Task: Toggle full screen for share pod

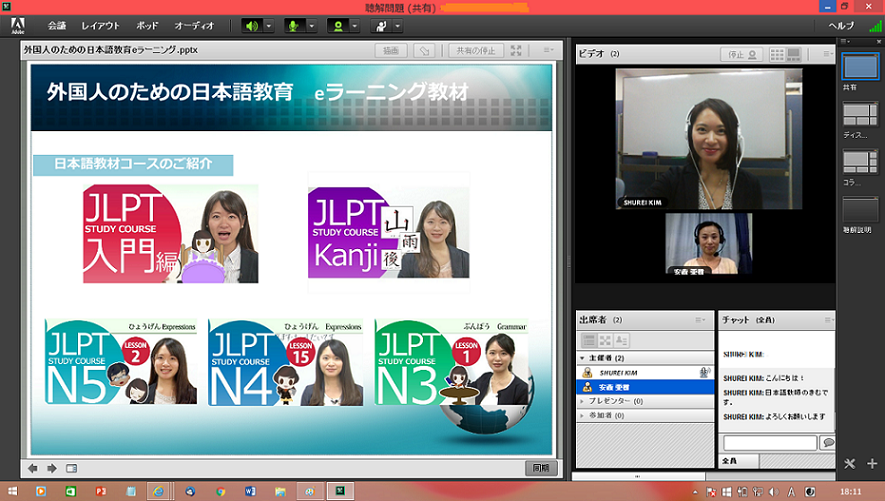Action: coord(516,50)
